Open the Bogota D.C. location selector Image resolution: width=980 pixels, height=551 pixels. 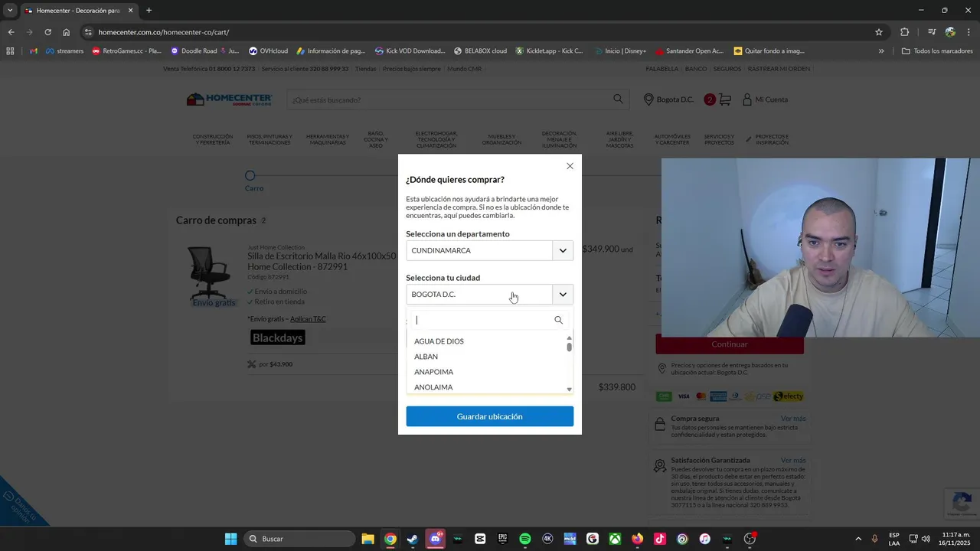pyautogui.click(x=668, y=99)
